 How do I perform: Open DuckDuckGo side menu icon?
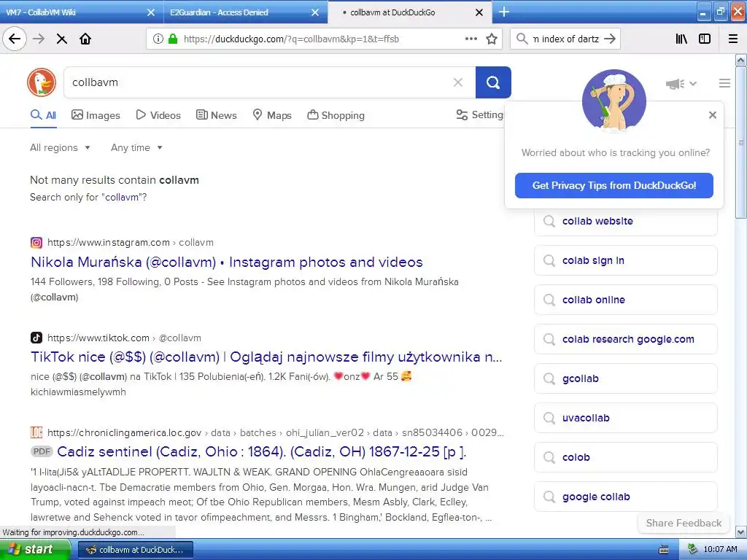724,83
